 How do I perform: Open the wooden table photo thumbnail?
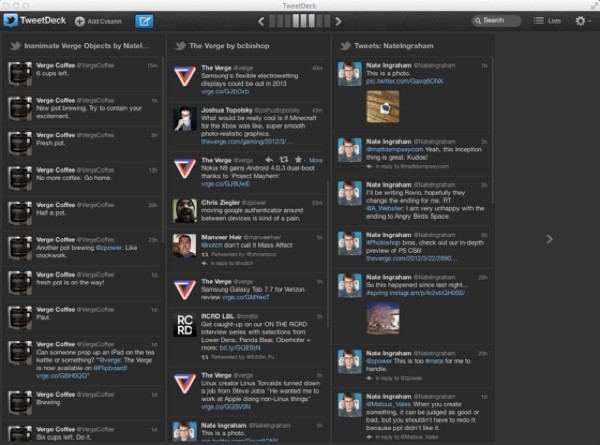383,107
